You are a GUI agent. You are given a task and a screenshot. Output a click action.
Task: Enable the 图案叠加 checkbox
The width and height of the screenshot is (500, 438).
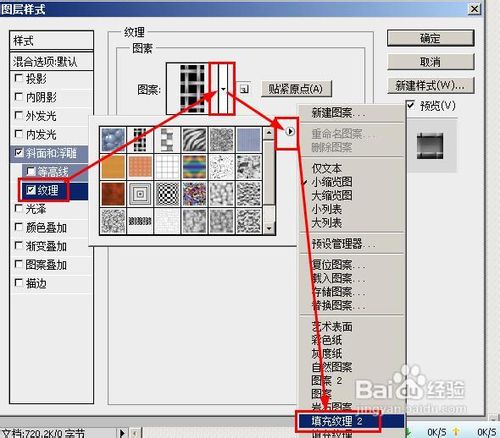pos(19,265)
